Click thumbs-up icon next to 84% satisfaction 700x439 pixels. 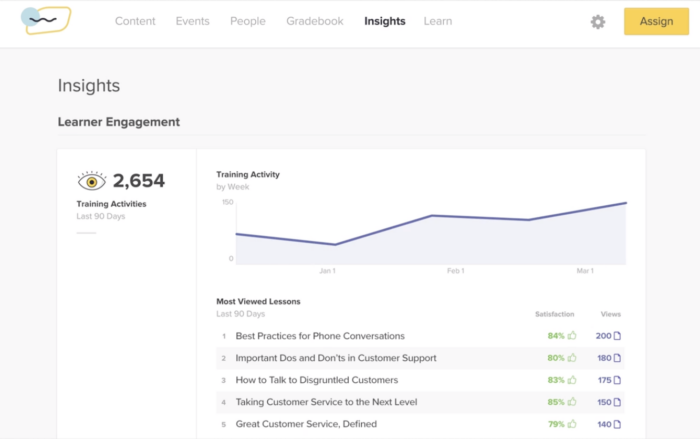tap(572, 336)
